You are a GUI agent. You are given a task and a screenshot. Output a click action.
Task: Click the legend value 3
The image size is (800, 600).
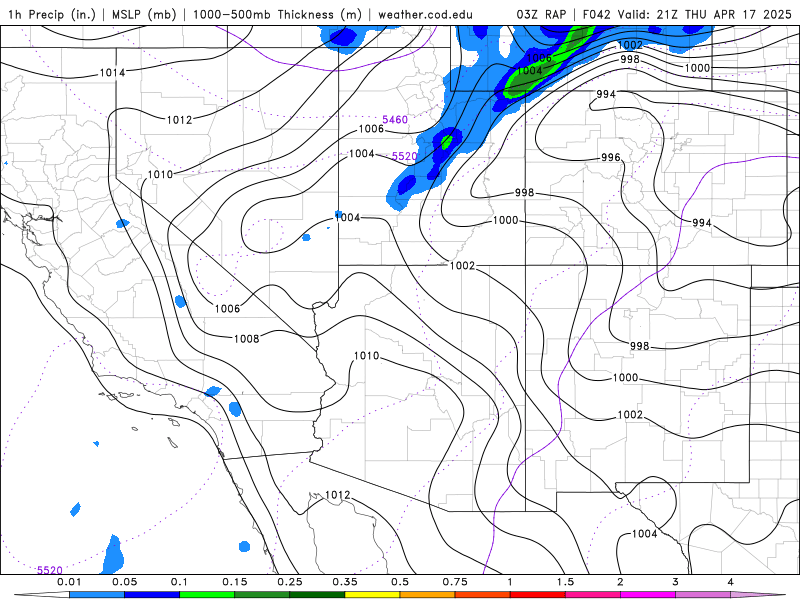click(676, 582)
